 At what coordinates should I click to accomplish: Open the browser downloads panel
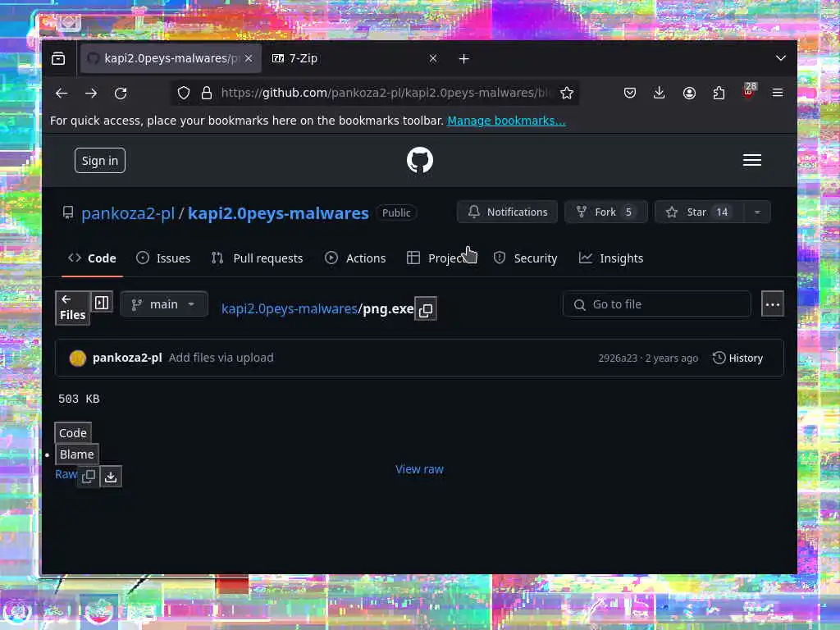pyautogui.click(x=660, y=94)
